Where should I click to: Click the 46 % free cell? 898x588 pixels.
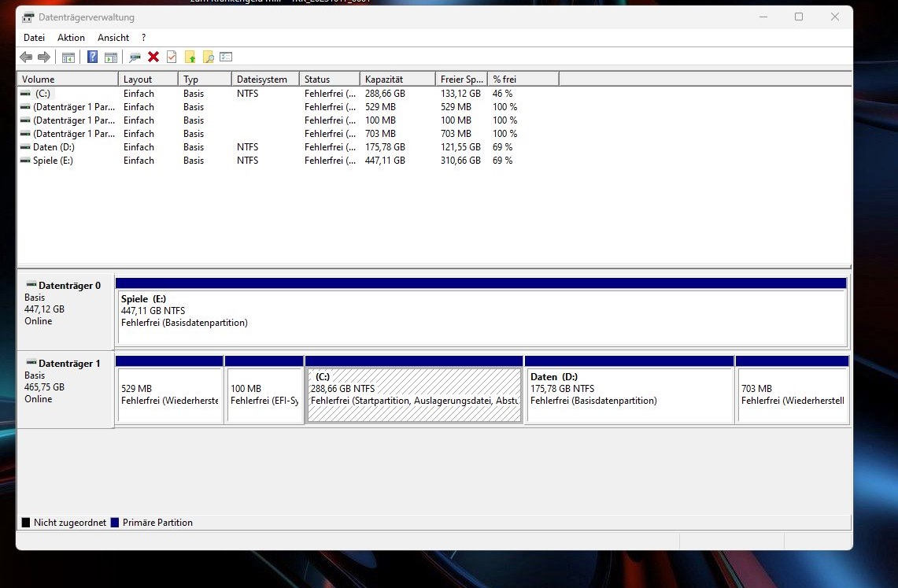click(x=502, y=94)
